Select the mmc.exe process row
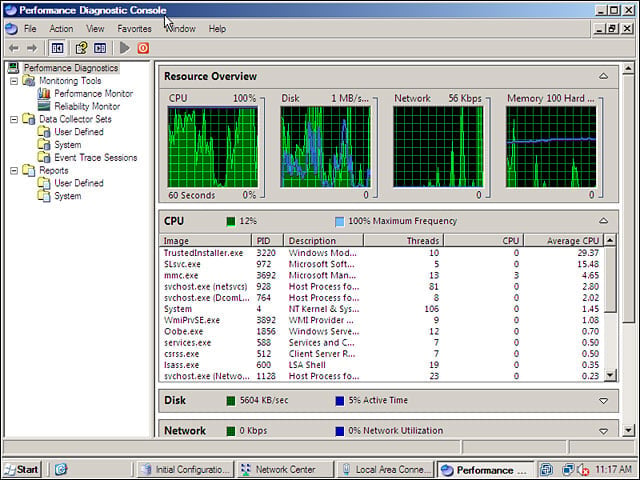 click(381, 276)
